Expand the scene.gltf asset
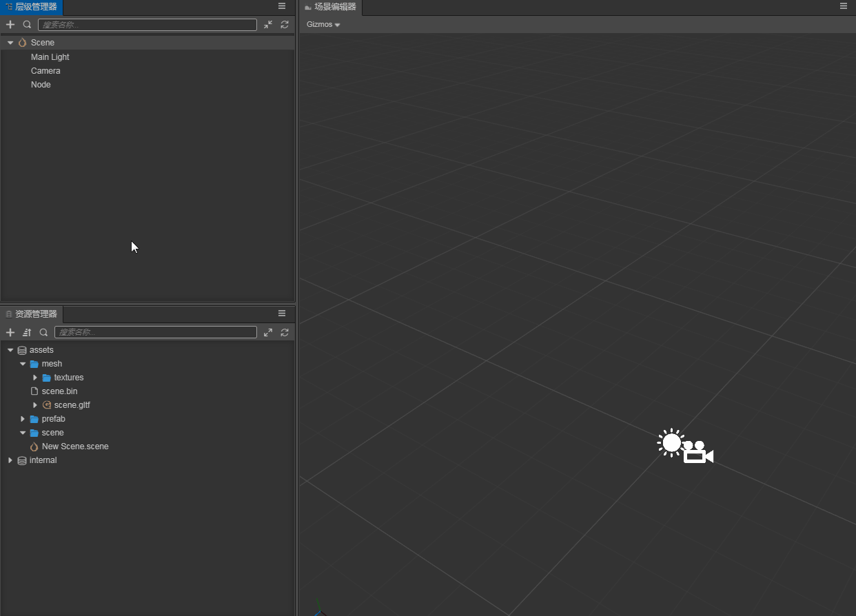 (35, 405)
